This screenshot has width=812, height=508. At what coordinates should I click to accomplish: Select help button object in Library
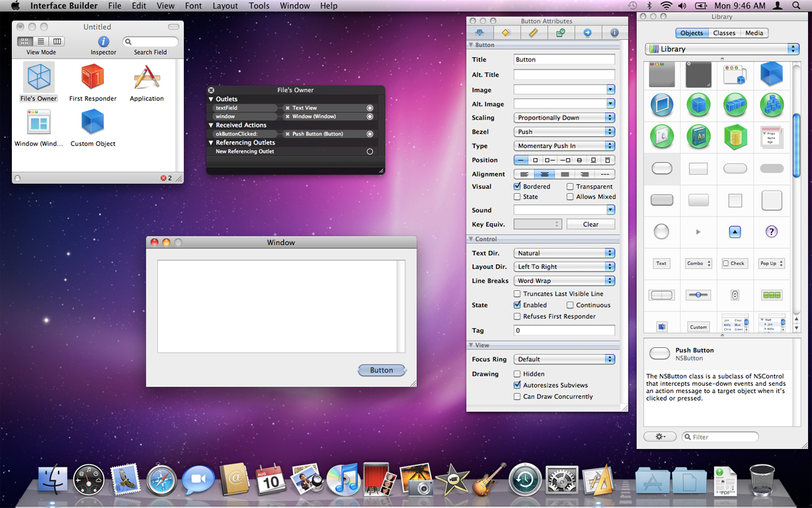coord(772,232)
